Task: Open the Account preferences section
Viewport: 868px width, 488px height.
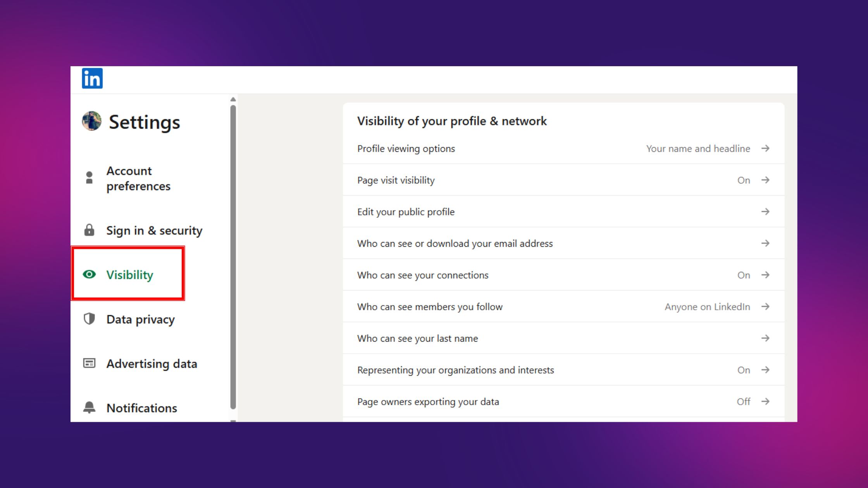Action: click(138, 179)
